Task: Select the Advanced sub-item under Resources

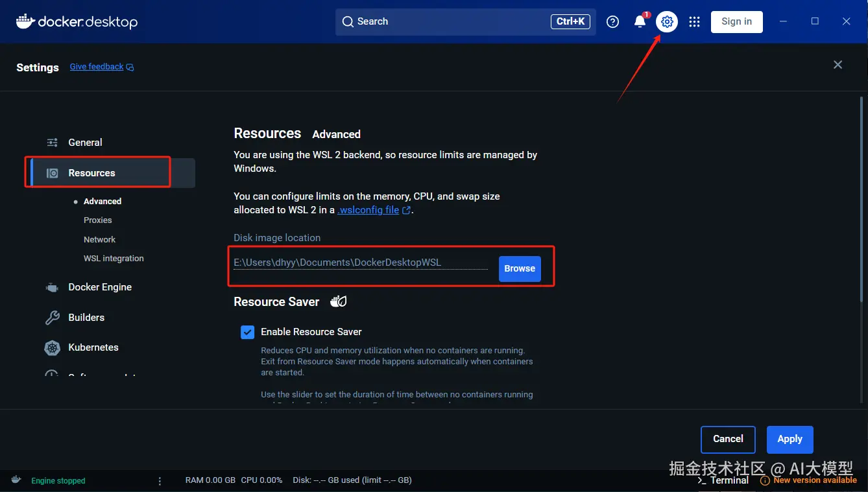Action: (102, 202)
